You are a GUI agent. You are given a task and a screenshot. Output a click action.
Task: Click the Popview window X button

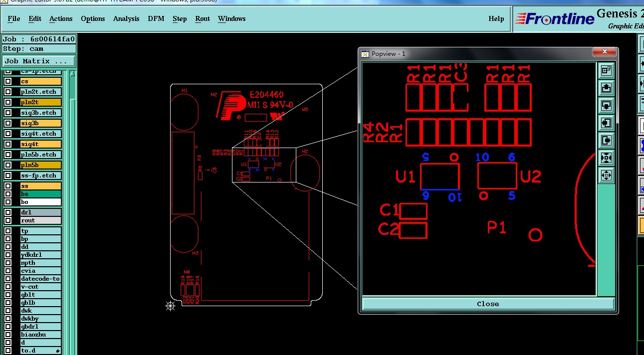click(605, 52)
